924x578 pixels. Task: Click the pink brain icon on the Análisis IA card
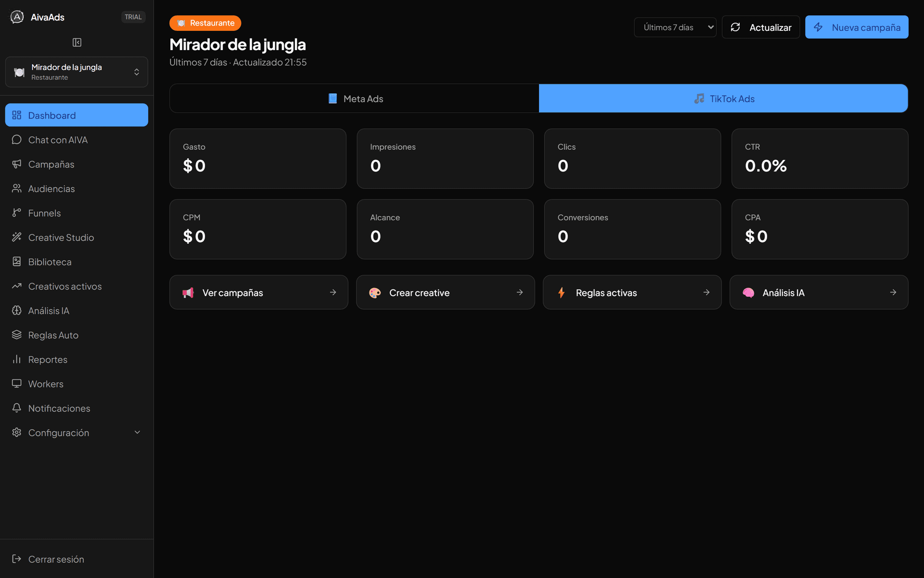[748, 292]
